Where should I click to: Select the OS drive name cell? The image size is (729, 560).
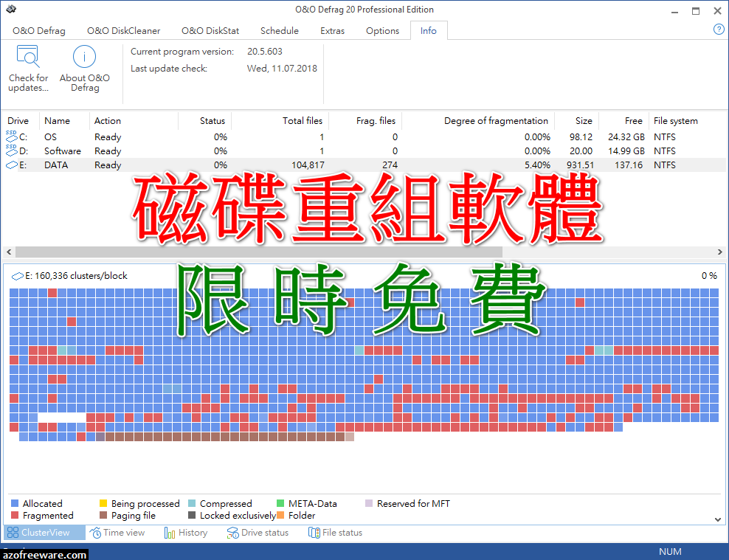coord(50,137)
